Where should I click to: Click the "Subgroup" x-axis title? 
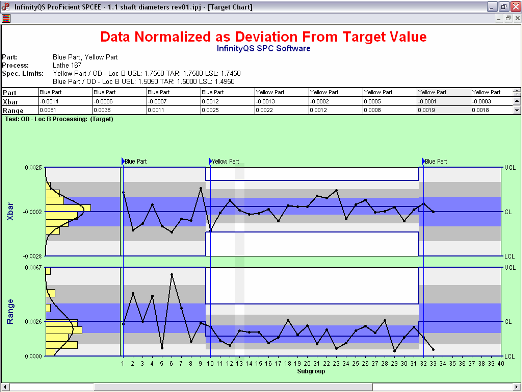coord(311,371)
